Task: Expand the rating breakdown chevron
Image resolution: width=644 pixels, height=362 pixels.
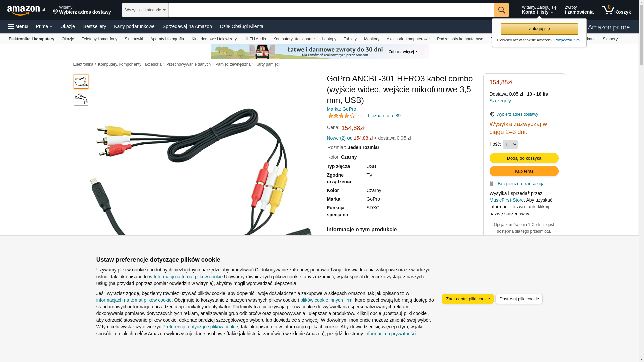Action: click(359, 116)
